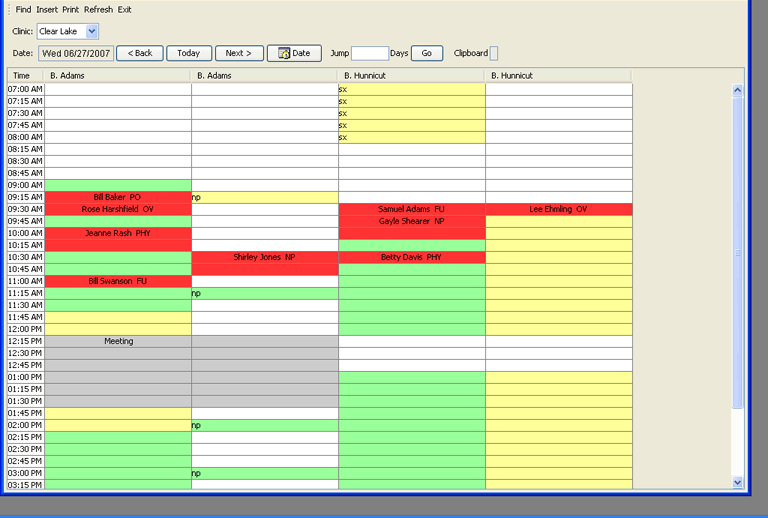
Task: Jump to Today's schedule
Action: point(189,53)
